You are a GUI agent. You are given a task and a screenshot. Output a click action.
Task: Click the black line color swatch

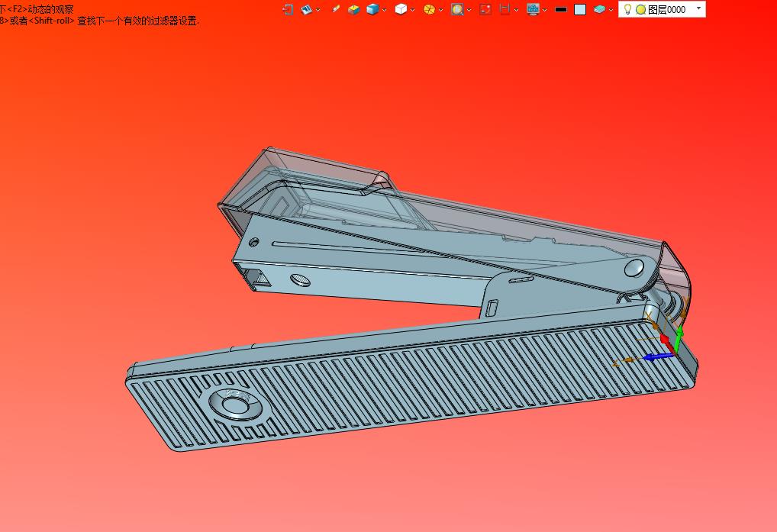coord(561,9)
